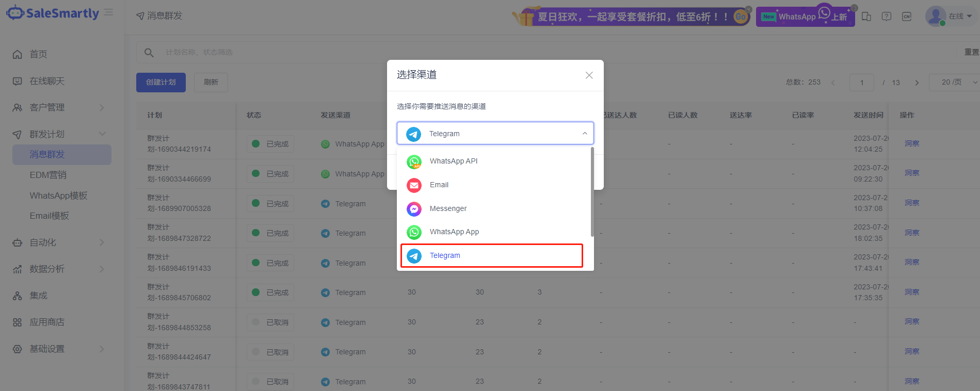Click the chart icon beside 数据分析

(x=18, y=269)
